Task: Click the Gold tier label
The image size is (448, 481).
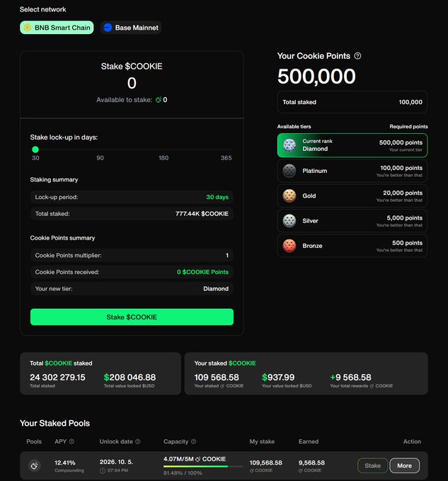Action: coord(309,196)
